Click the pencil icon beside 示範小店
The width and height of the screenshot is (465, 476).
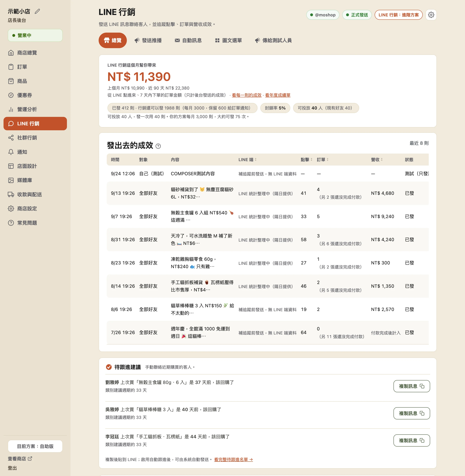click(x=37, y=11)
